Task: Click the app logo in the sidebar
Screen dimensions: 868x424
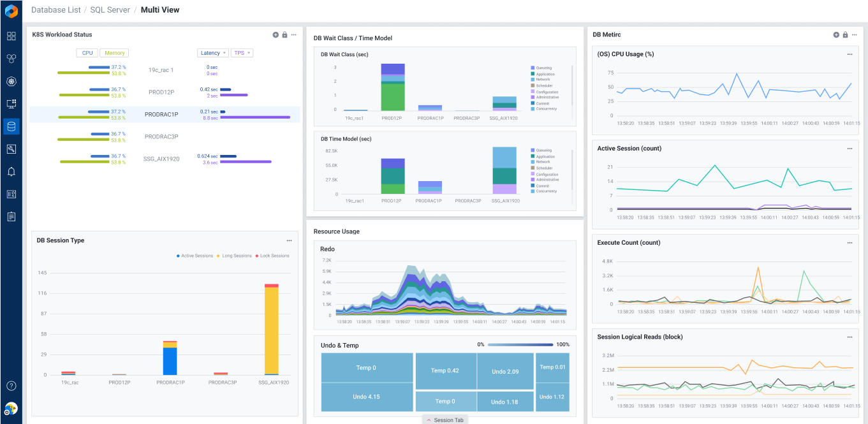Action: (x=11, y=11)
